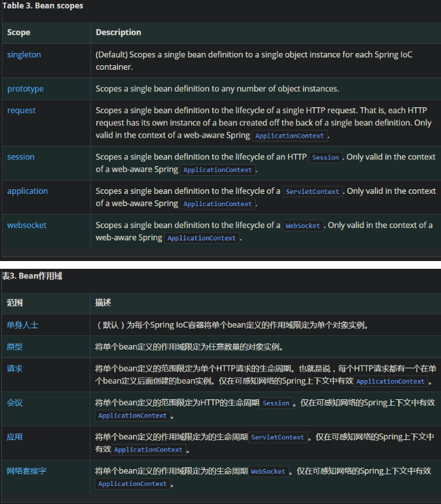Click the 单身人士 link in Chinese table
Screen dimensions: 441x504
[23, 325]
